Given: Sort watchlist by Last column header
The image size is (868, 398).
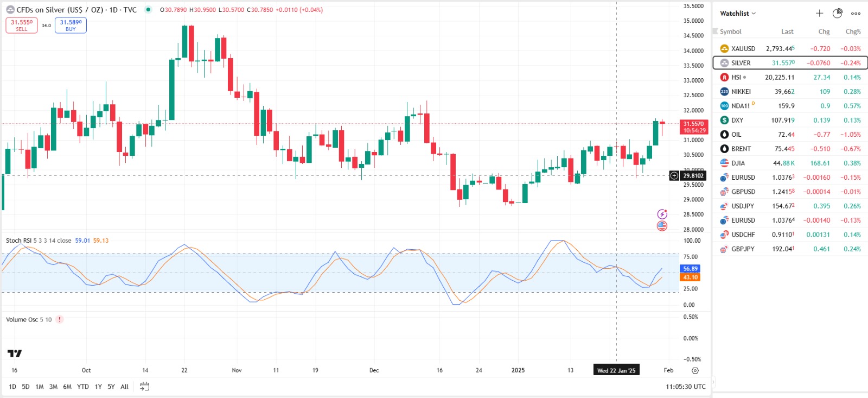Looking at the screenshot, I should coord(787,31).
